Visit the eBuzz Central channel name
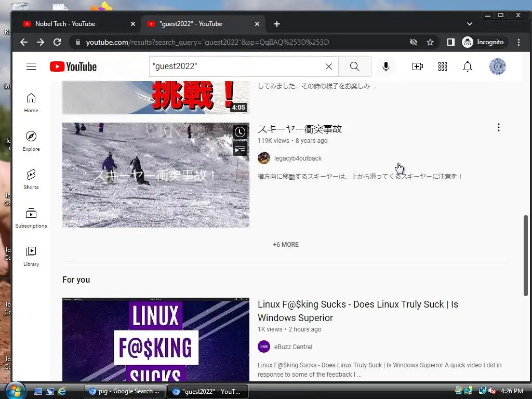532x399 pixels. pyautogui.click(x=293, y=347)
